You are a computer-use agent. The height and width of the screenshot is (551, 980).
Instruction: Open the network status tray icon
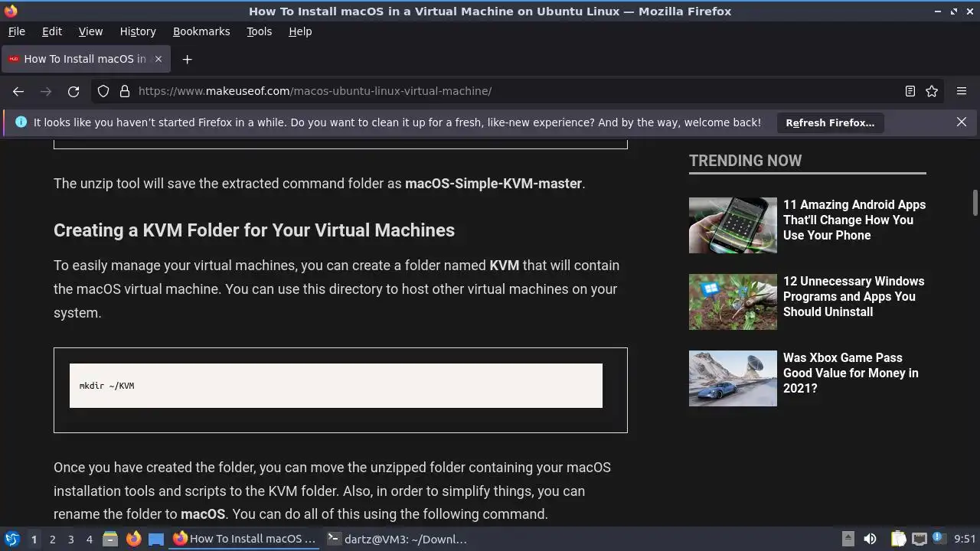[920, 539]
